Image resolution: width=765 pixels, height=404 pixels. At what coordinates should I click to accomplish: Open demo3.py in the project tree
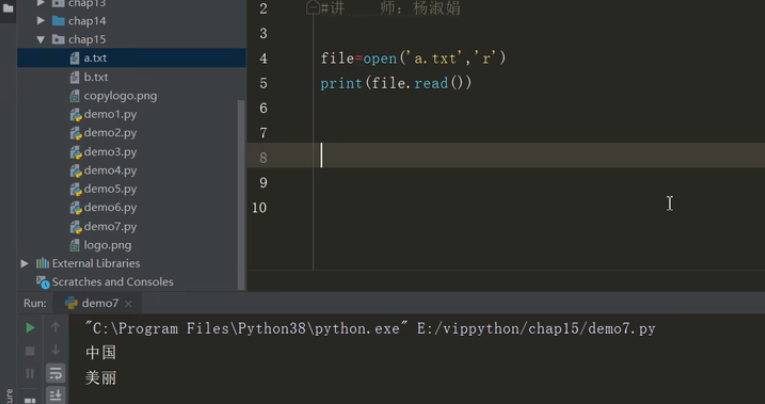tap(110, 152)
